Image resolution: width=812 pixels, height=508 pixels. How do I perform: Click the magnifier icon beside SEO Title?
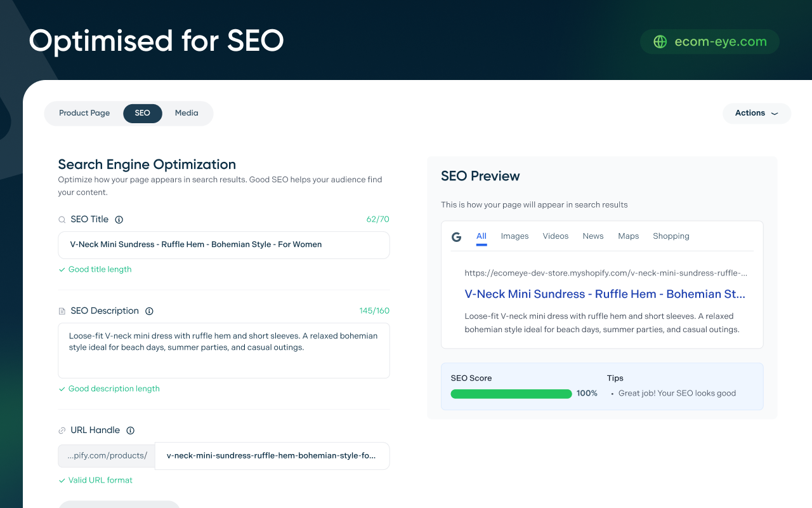[62, 220]
